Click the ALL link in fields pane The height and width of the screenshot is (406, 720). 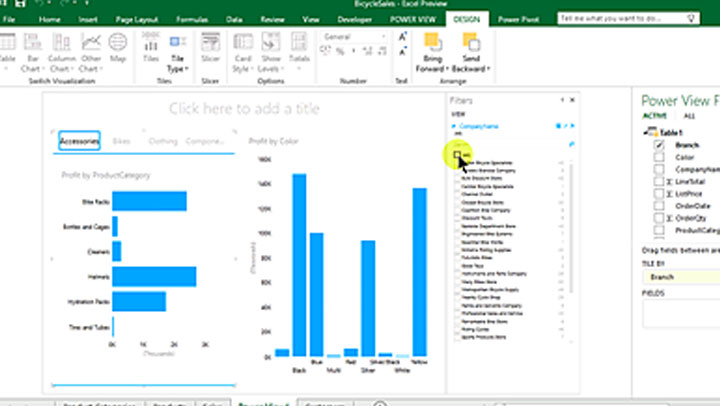click(x=689, y=116)
